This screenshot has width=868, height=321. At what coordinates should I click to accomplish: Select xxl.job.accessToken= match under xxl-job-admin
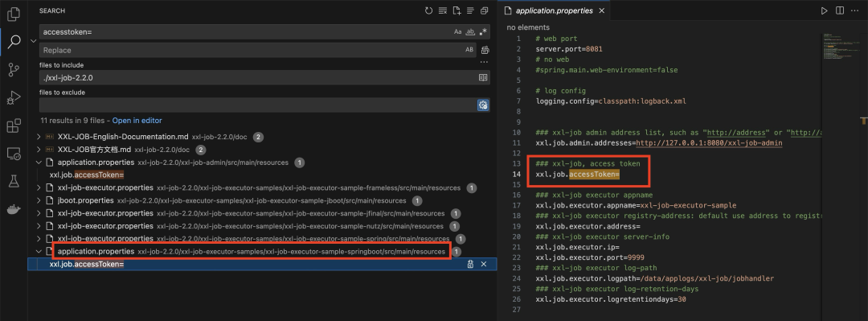pyautogui.click(x=87, y=175)
